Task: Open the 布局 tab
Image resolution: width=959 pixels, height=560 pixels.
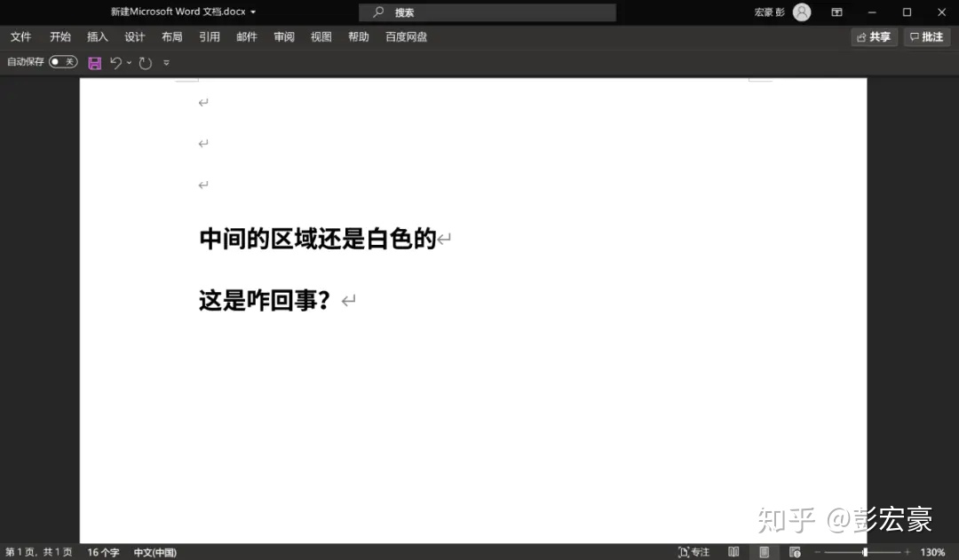Action: point(172,37)
